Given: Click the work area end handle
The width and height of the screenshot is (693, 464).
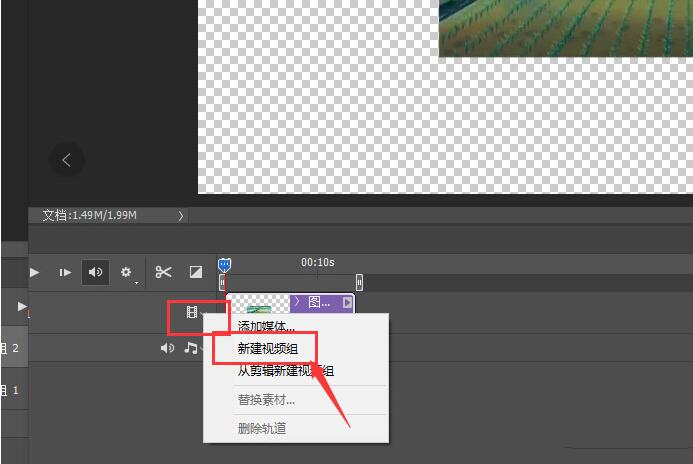Looking at the screenshot, I should click(359, 282).
